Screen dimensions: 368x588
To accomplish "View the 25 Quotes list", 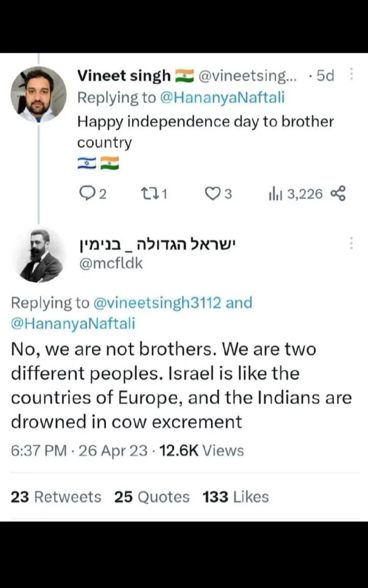I will pos(151,496).
